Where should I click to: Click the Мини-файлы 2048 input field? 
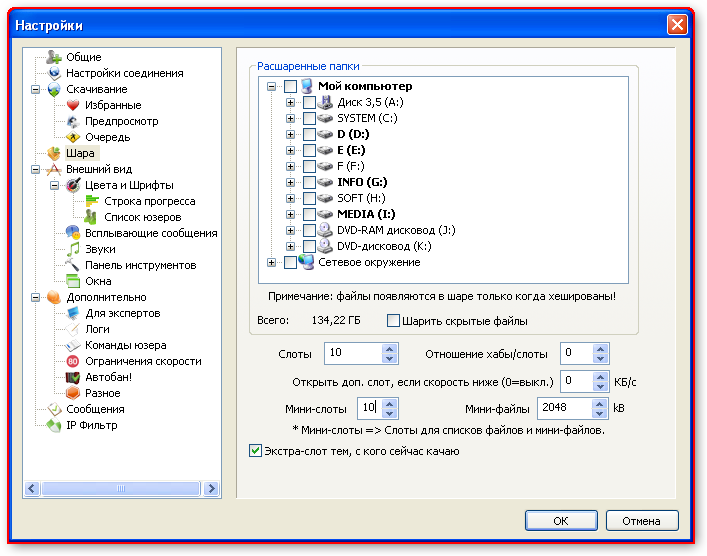click(x=565, y=408)
